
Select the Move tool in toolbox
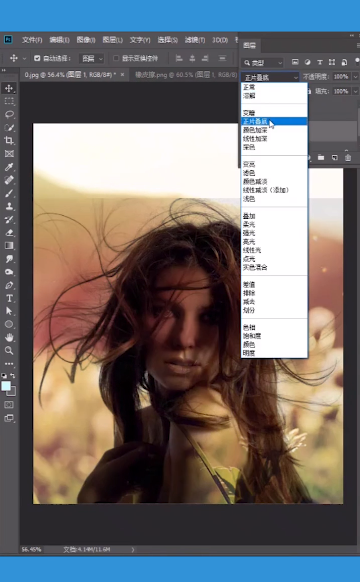(x=9, y=88)
